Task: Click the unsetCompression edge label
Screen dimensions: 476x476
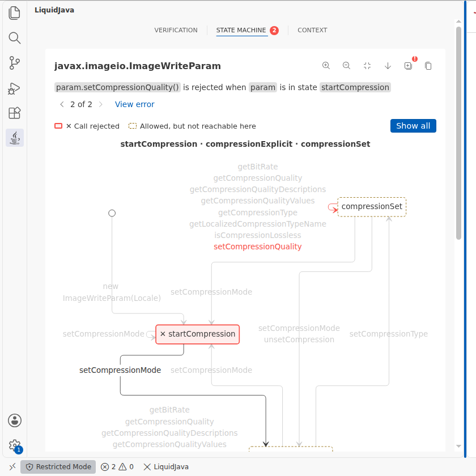Action: 299,339
